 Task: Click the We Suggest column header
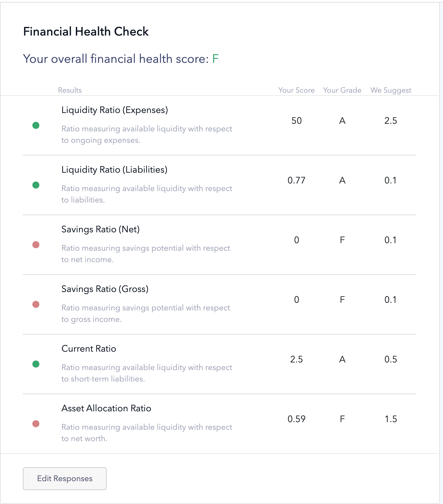(391, 90)
